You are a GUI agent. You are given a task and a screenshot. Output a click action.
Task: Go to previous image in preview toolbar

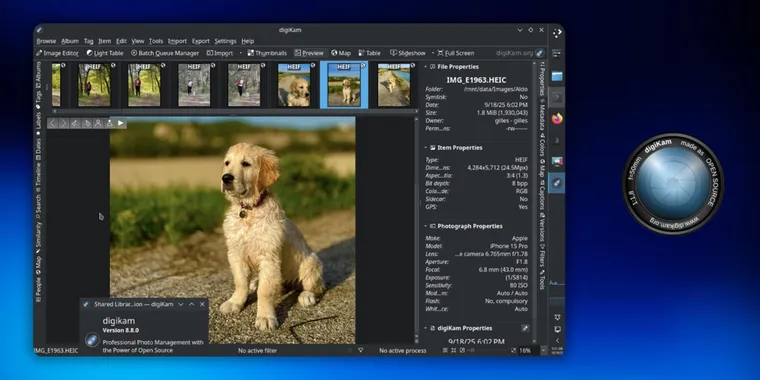pyautogui.click(x=52, y=124)
